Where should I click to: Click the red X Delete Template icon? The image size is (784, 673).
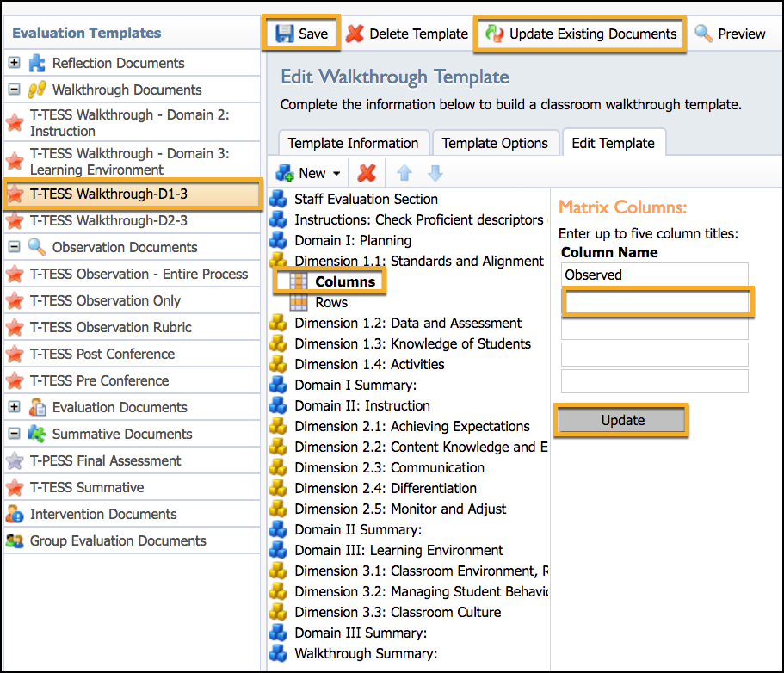355,34
